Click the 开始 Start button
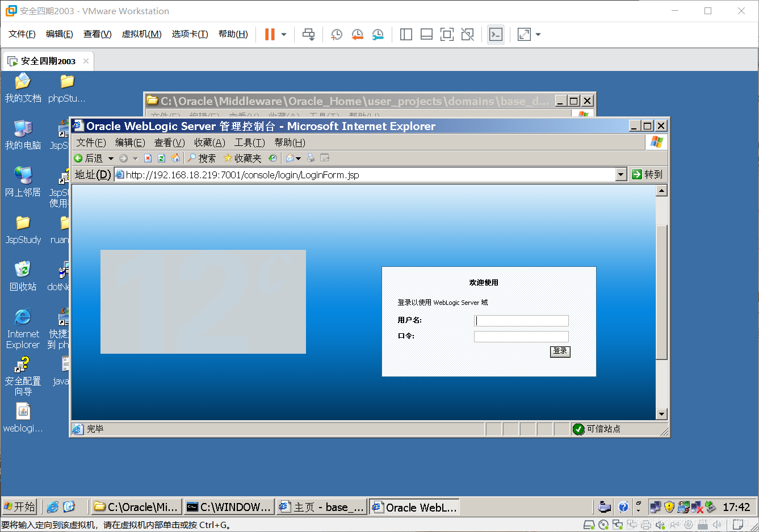This screenshot has width=759, height=532. 20,506
